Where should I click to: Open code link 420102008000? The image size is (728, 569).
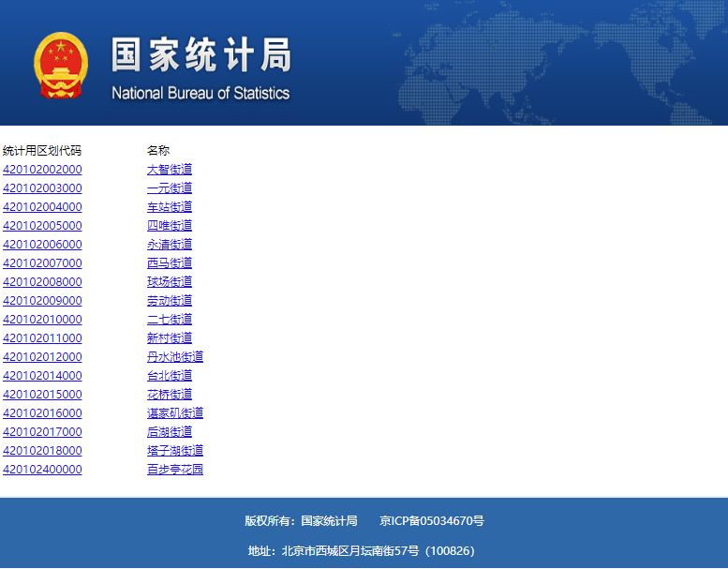[42, 282]
